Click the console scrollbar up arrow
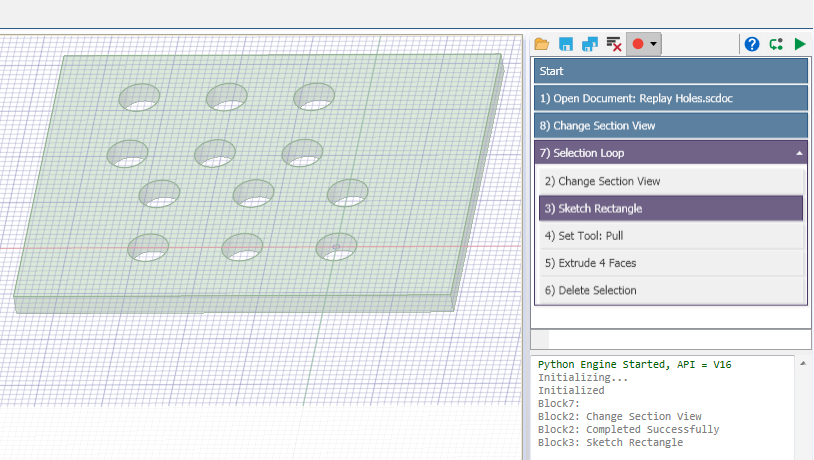 (803, 363)
